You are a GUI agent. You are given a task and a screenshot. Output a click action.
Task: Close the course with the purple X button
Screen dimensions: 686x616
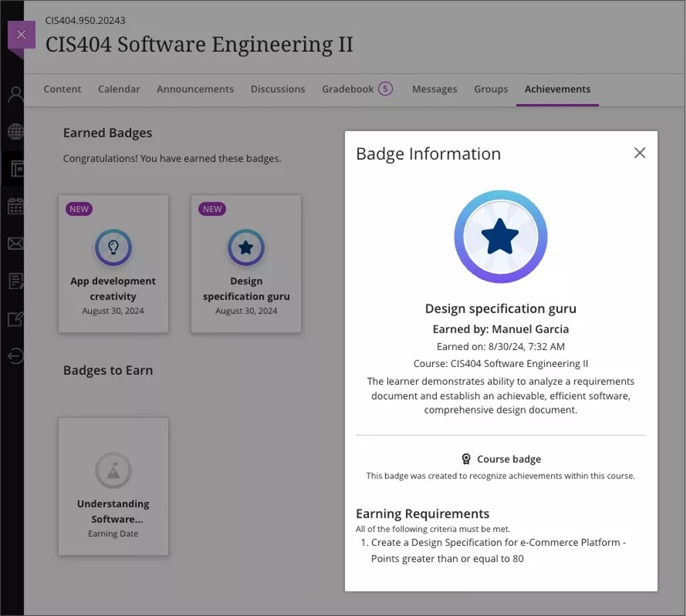pyautogui.click(x=22, y=34)
